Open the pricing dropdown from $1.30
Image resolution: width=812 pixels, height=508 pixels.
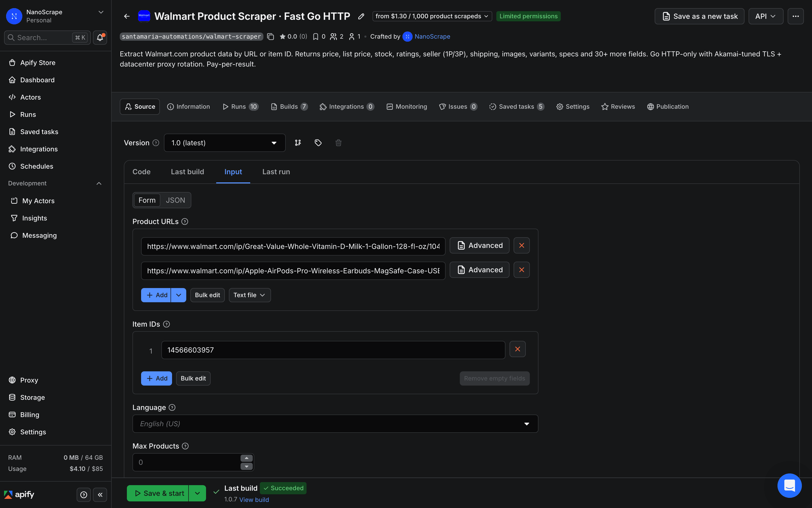432,16
